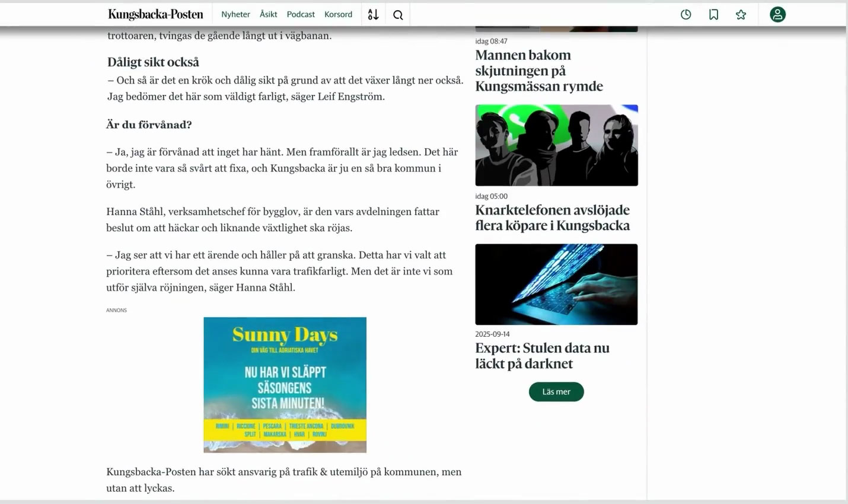Click the 'Dåligt sikt också' subheading
The image size is (848, 504).
click(153, 62)
